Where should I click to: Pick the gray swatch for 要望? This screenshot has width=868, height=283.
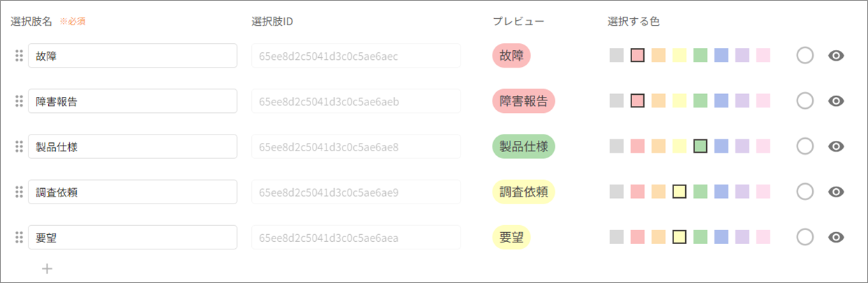click(x=616, y=237)
